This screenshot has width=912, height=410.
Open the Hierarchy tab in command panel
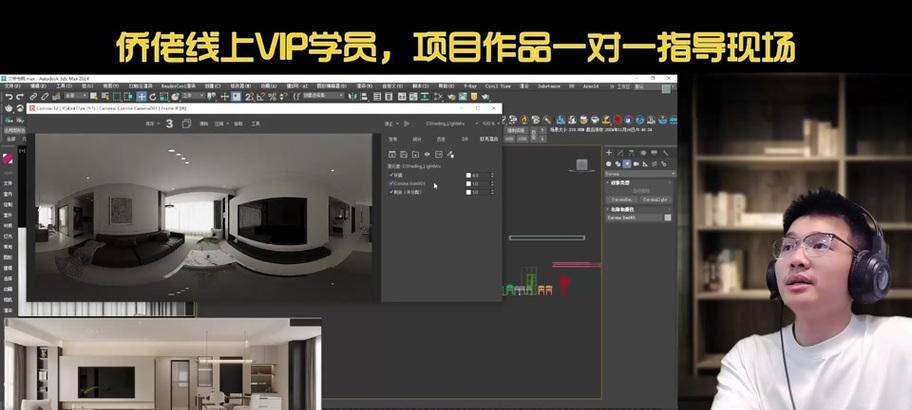(631, 152)
